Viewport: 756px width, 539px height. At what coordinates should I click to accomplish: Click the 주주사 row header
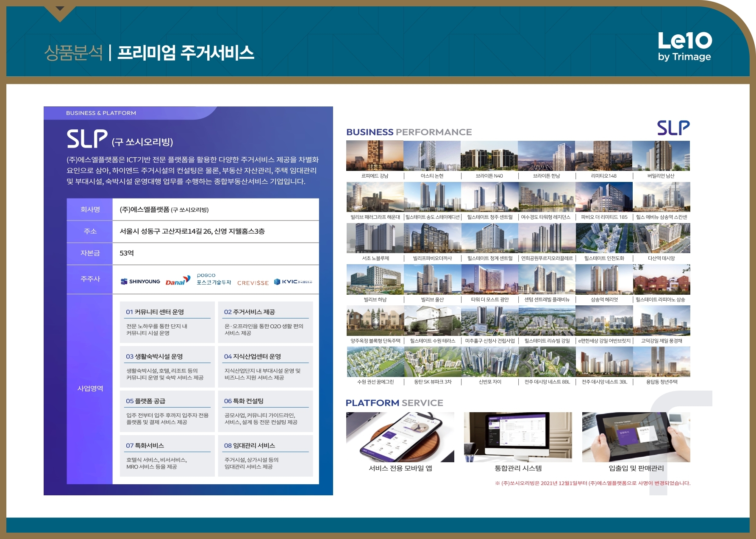(90, 279)
